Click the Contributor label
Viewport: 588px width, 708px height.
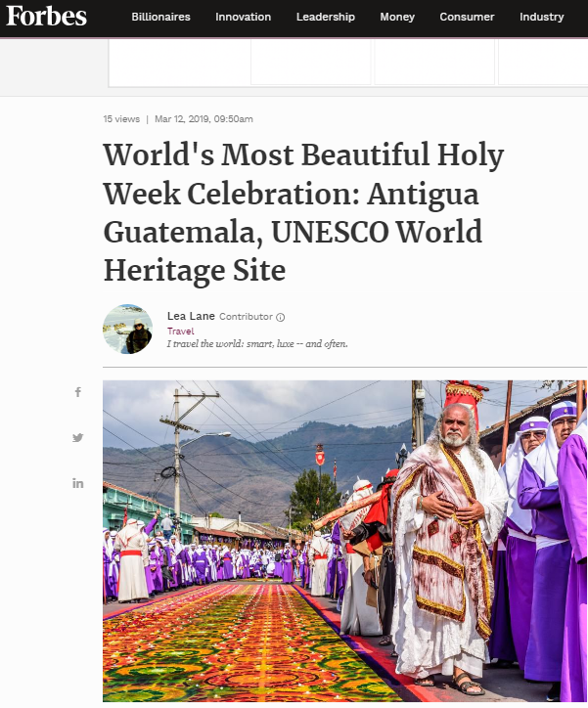point(246,317)
